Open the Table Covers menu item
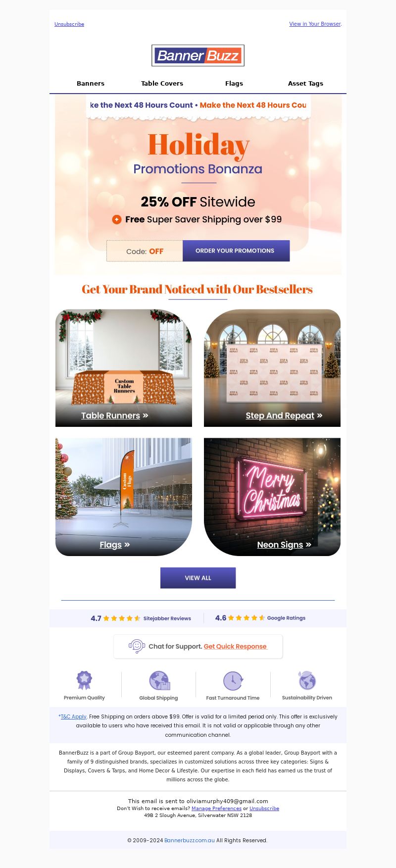Image resolution: width=396 pixels, height=868 pixels. pyautogui.click(x=162, y=83)
